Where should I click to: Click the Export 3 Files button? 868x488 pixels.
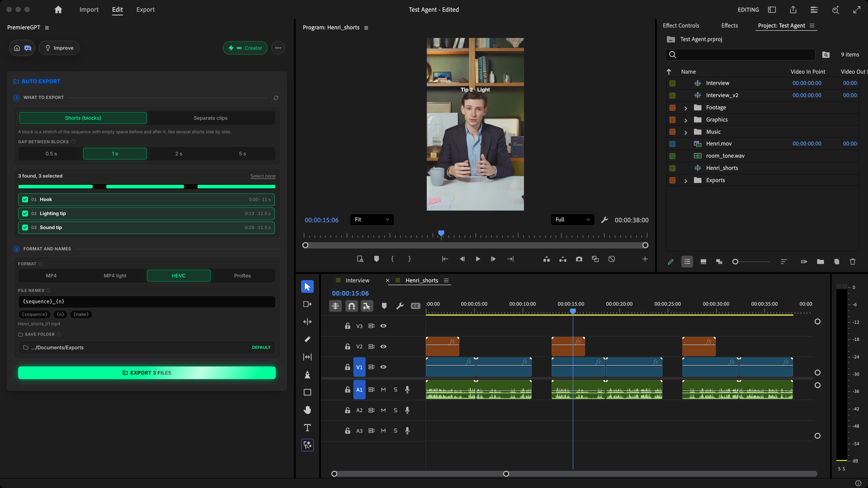coord(147,373)
